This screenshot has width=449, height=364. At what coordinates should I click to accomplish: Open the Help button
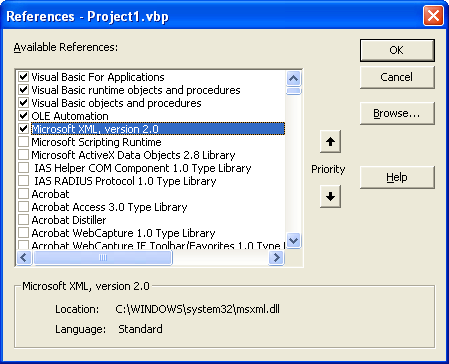point(397,177)
